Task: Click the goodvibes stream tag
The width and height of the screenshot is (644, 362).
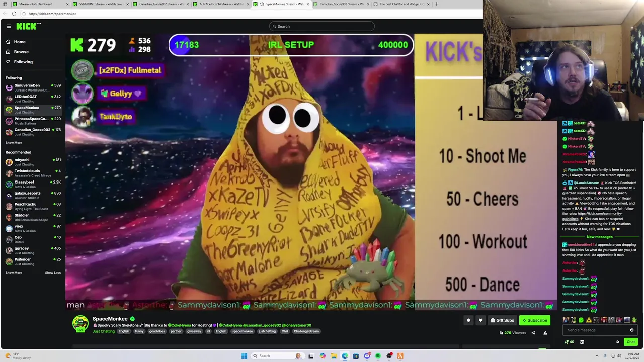Action: [157, 331]
